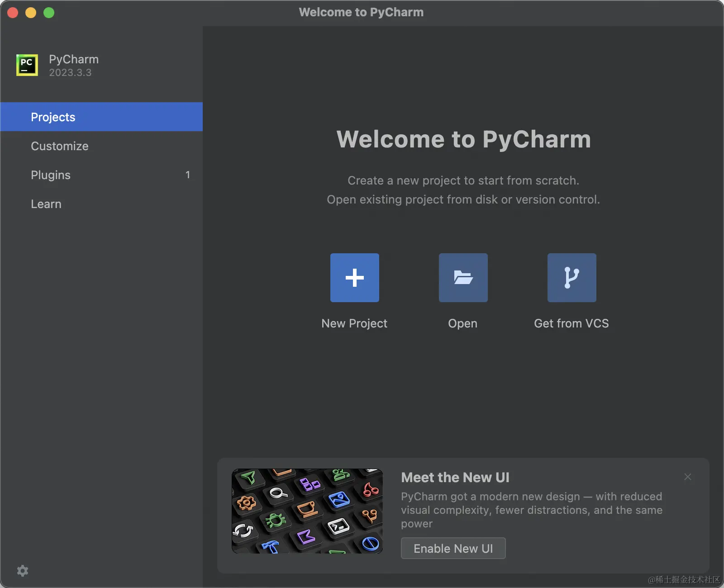This screenshot has height=588, width=724.
Task: Switch to the Customize tab
Action: tap(101, 146)
